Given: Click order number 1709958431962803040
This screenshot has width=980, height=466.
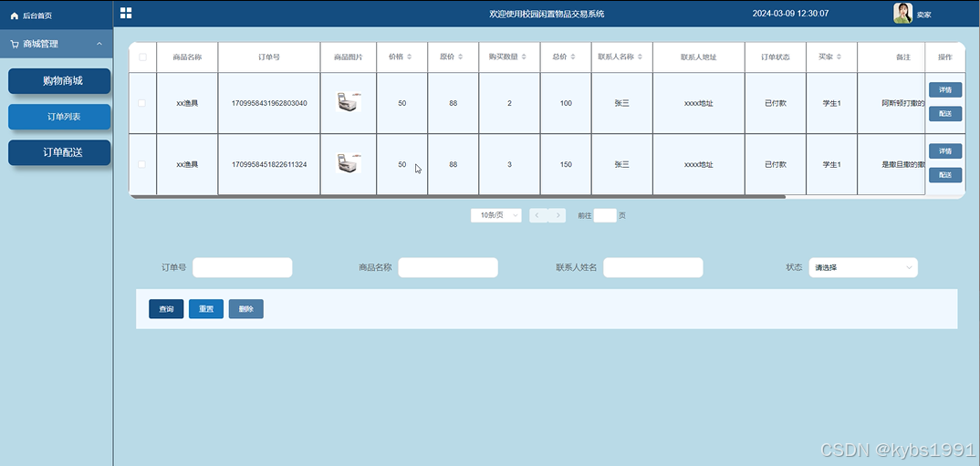Looking at the screenshot, I should click(x=269, y=103).
